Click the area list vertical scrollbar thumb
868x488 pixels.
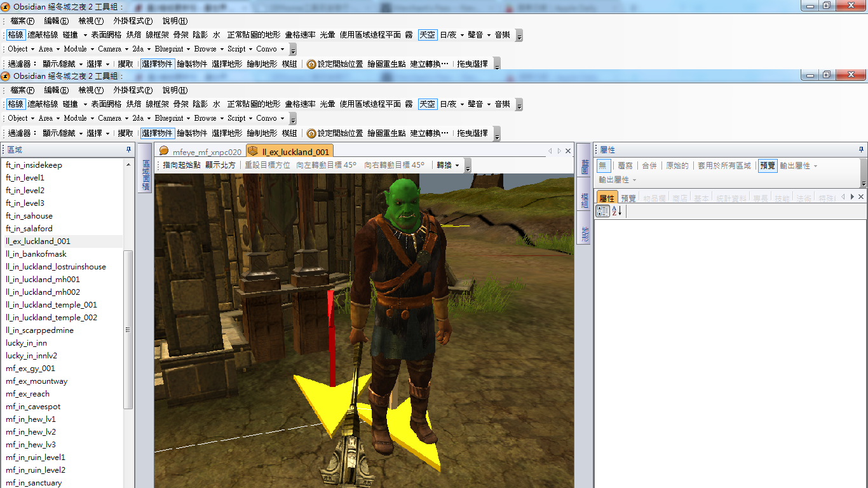point(128,330)
